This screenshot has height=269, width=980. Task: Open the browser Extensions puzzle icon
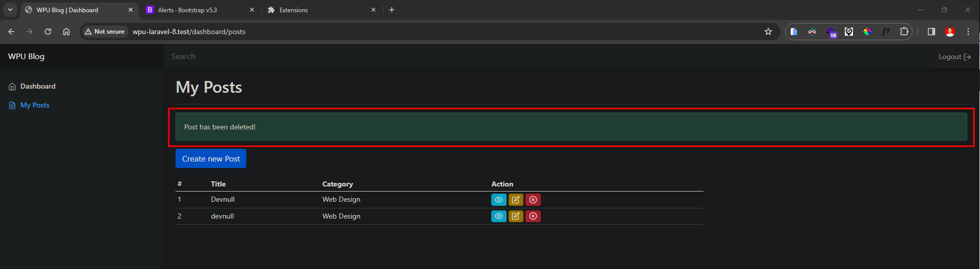pyautogui.click(x=904, y=32)
